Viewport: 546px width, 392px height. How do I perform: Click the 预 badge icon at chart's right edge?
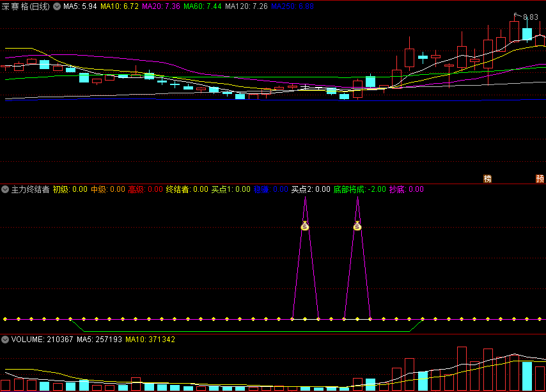pyautogui.click(x=540, y=178)
